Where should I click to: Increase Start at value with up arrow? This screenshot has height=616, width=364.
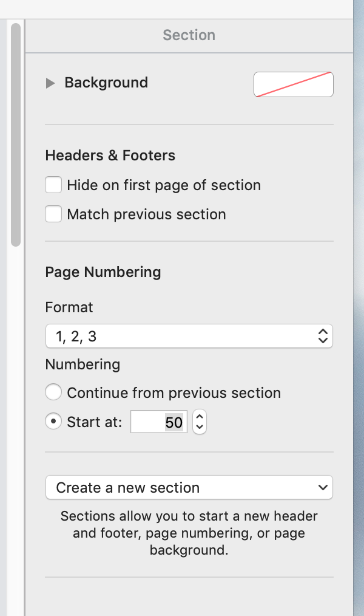200,417
